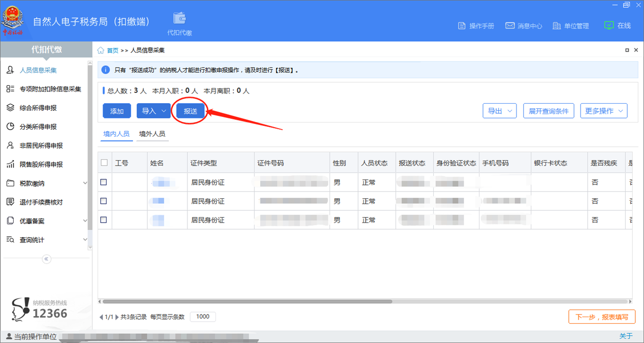Toggle the select-all checkbox in table header

pyautogui.click(x=104, y=163)
